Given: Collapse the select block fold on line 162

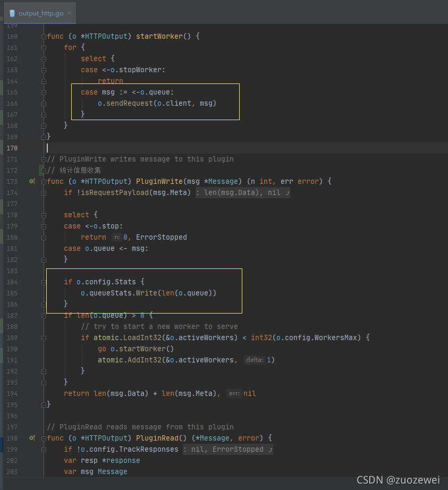Looking at the screenshot, I should [44, 59].
